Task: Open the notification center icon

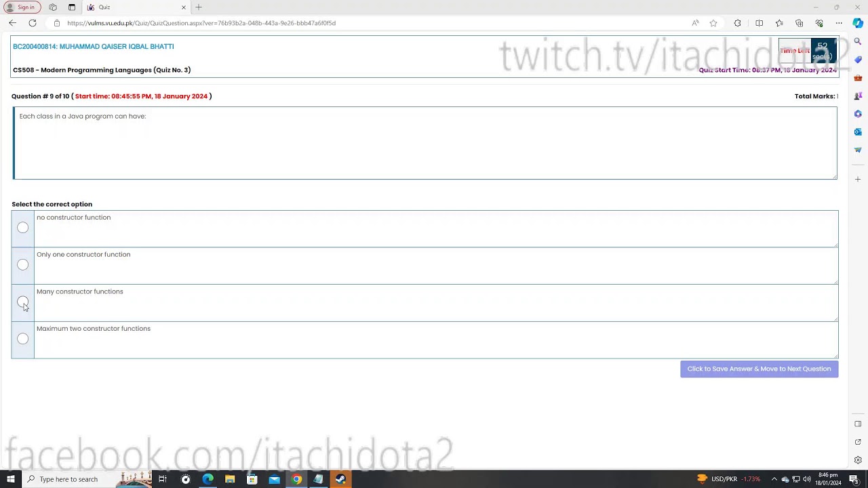Action: tap(854, 479)
